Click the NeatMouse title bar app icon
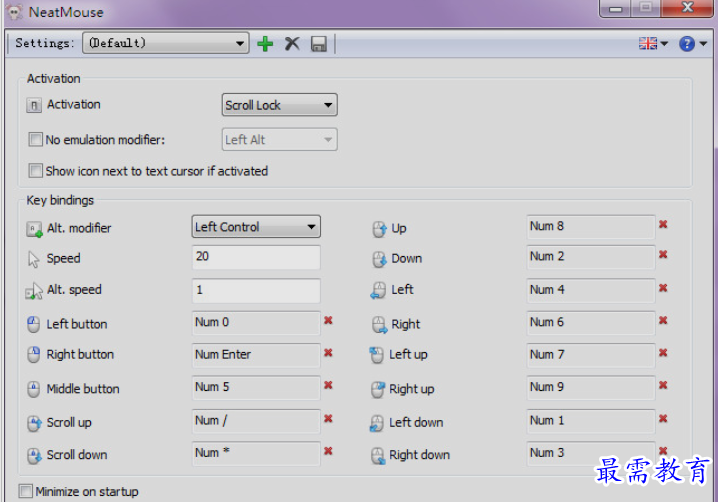Image resolution: width=718 pixels, height=502 pixels. pyautogui.click(x=15, y=12)
